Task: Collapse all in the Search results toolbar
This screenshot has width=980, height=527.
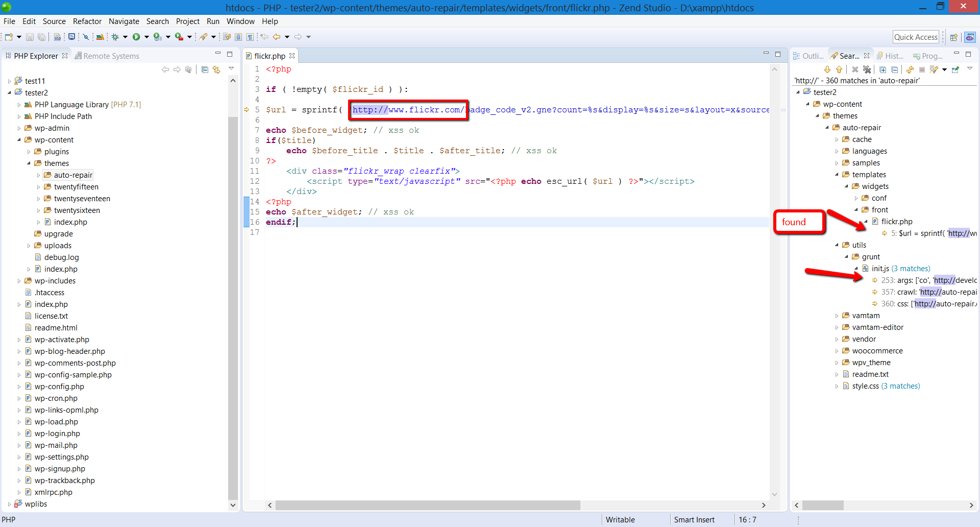Action: coord(895,69)
